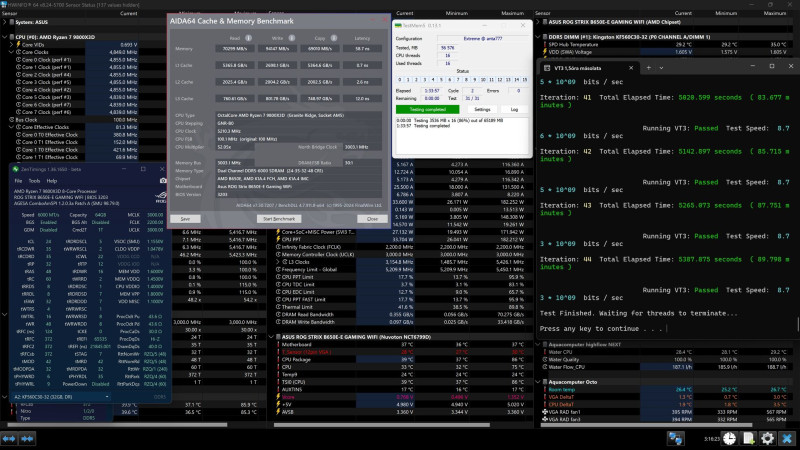The image size is (800, 450).
Task: Click clock icon beside Core 0 Clock
Action: 18,60
